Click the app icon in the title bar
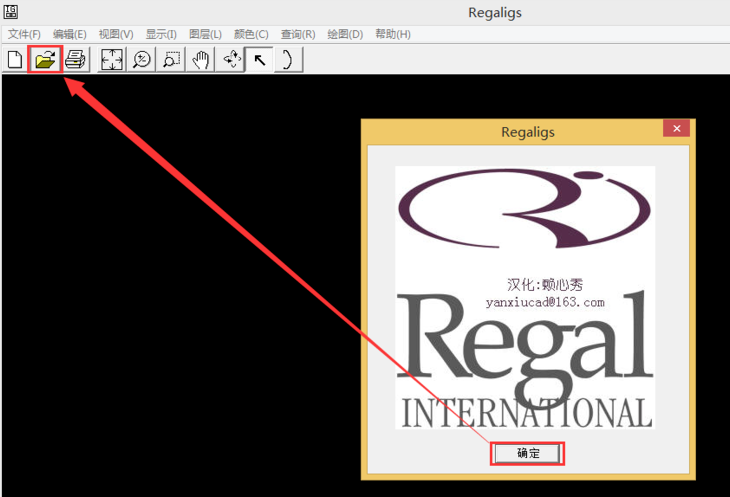The width and height of the screenshot is (730, 497). tap(11, 12)
